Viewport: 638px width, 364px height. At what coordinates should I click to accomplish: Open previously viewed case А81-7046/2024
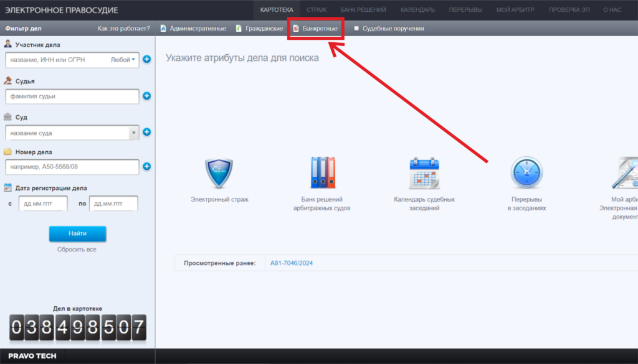point(292,263)
